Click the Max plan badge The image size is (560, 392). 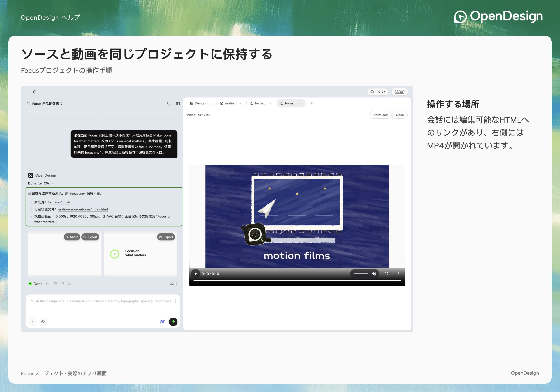pyautogui.click(x=400, y=92)
